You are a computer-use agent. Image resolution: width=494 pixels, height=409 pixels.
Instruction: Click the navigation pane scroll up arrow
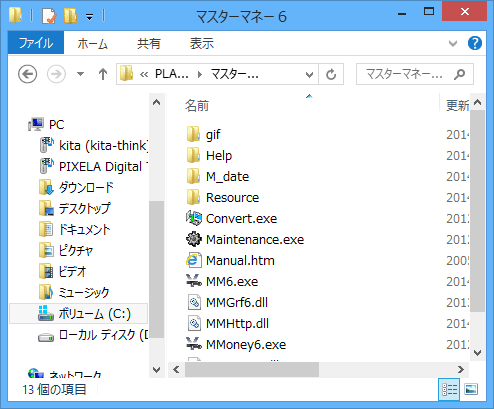pyautogui.click(x=156, y=102)
